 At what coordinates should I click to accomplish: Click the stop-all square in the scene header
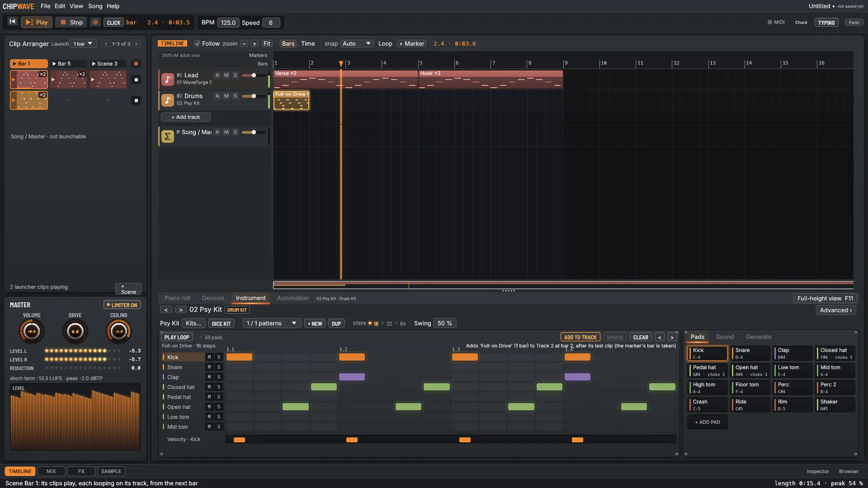136,63
